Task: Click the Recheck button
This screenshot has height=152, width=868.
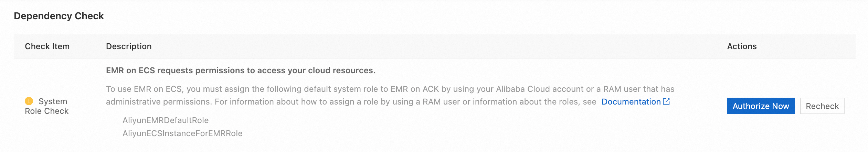Action: pyautogui.click(x=822, y=106)
